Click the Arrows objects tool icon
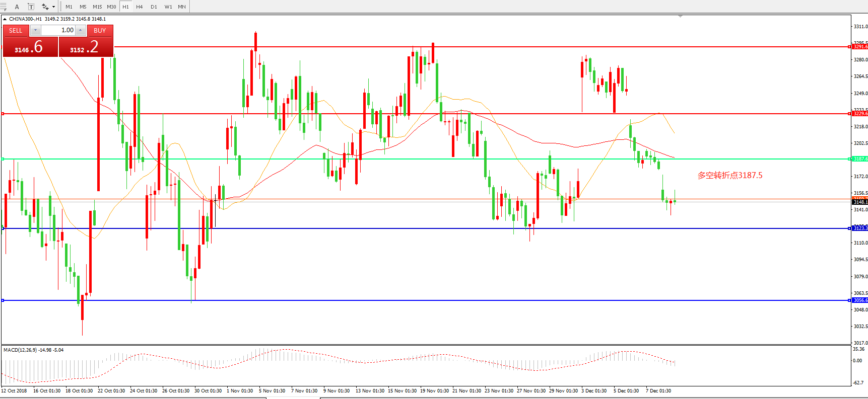Viewport: 868px width, 399px height. [45, 7]
